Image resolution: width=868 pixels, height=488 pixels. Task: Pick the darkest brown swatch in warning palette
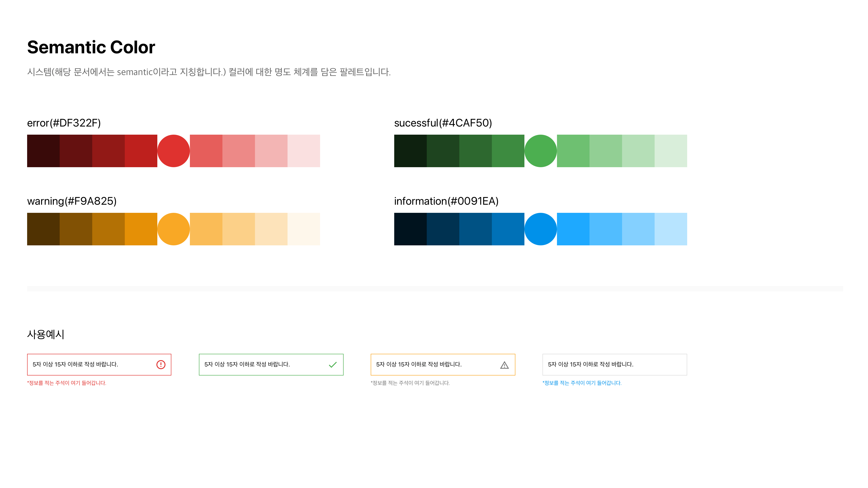pos(43,229)
